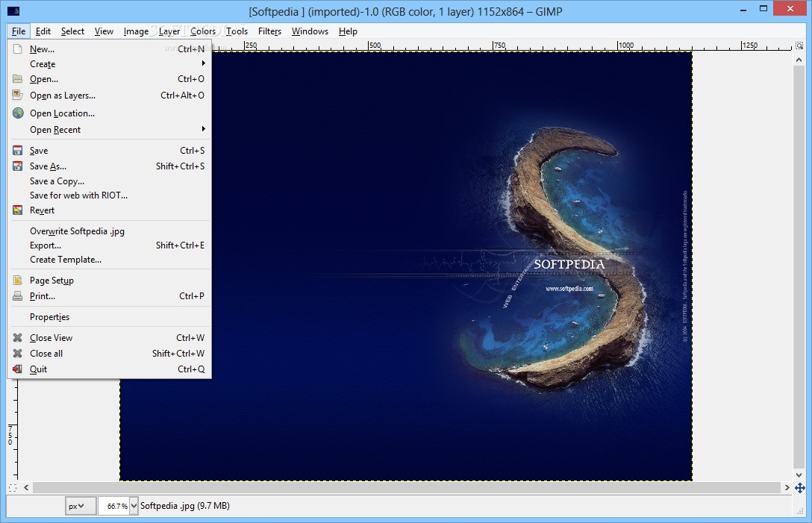Click the Revert icon
Screen dimensions: 812x523
(x=18, y=210)
